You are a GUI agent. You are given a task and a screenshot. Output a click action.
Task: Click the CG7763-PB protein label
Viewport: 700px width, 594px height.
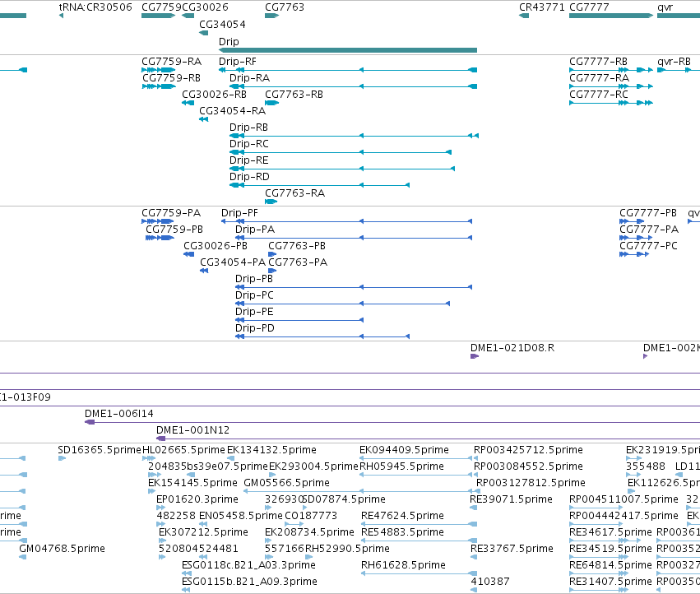297,246
